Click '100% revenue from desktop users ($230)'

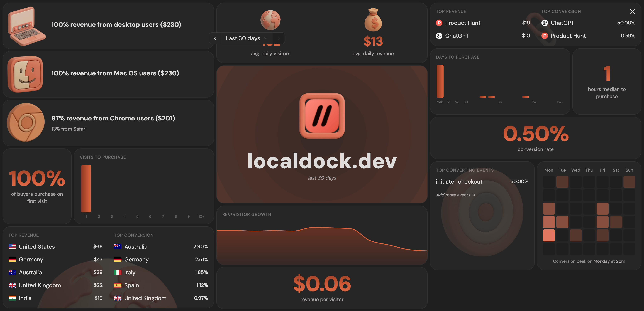coord(116,25)
